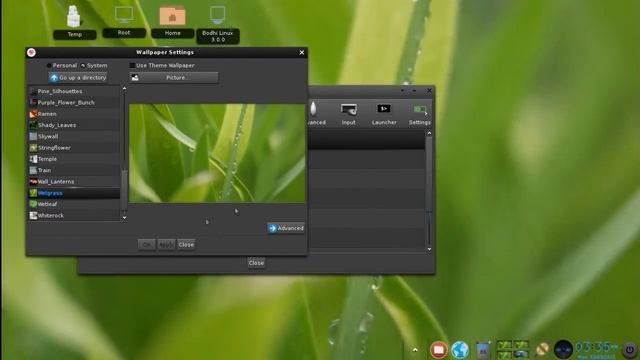Launch the globe web browser icon in shelf
Image resolution: width=640 pixels, height=360 pixels.
460,350
